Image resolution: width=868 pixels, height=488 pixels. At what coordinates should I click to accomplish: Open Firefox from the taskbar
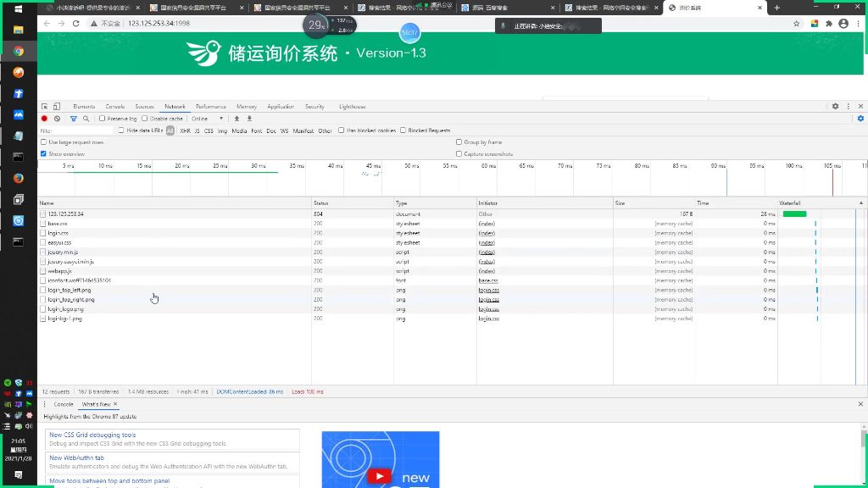19,178
